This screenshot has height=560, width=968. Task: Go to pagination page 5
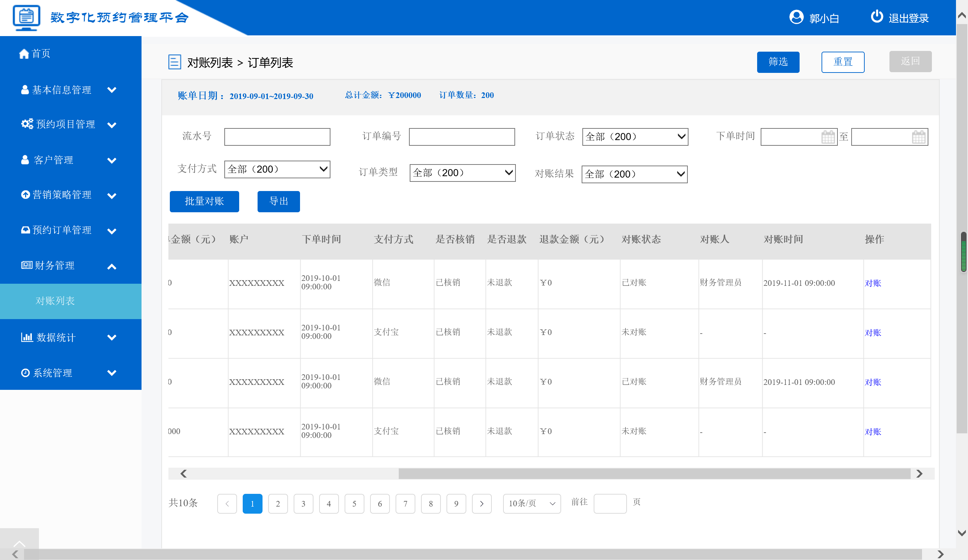(354, 503)
